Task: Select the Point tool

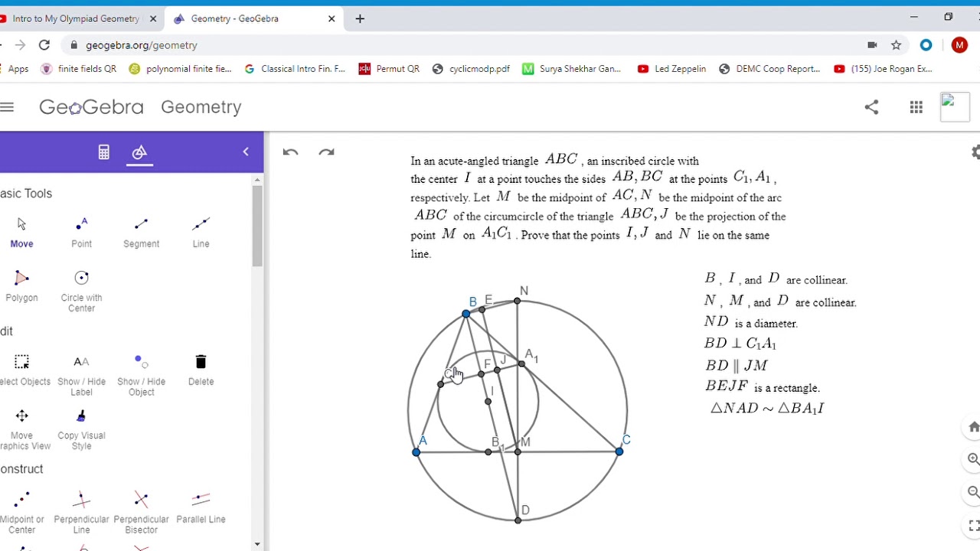Action: [81, 232]
